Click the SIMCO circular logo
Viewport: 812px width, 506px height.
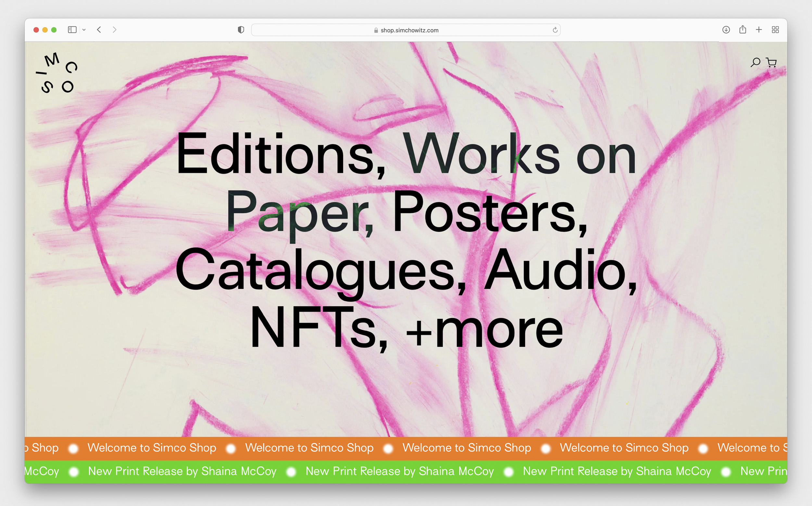coord(57,73)
